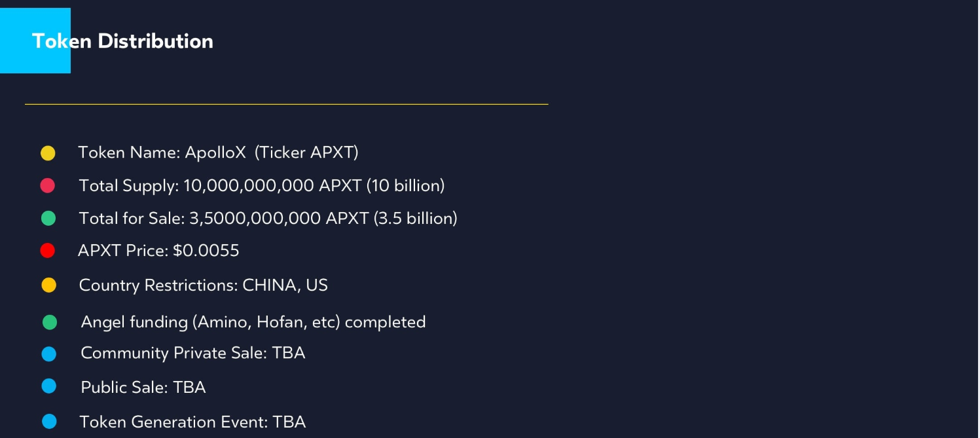Select the Community Private Sale: TBA text

coord(193,354)
